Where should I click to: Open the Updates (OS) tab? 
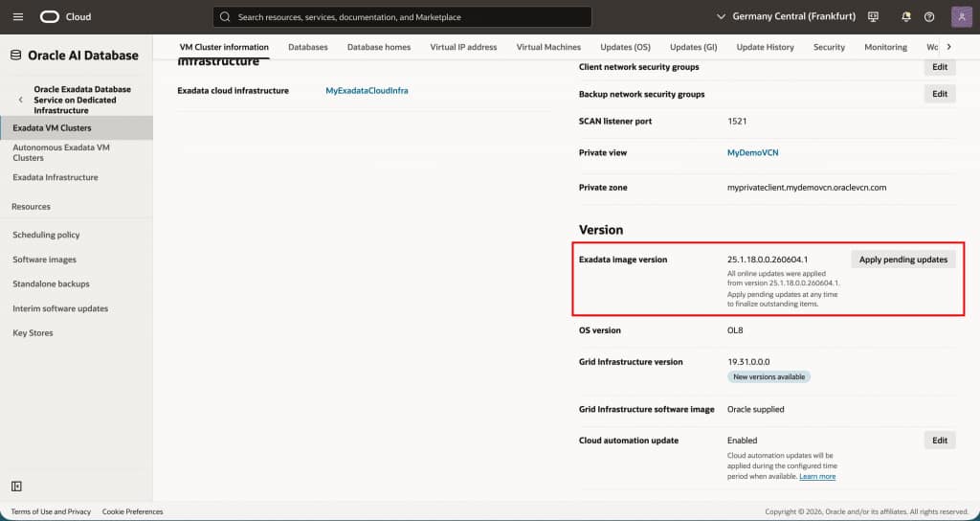[x=625, y=47]
